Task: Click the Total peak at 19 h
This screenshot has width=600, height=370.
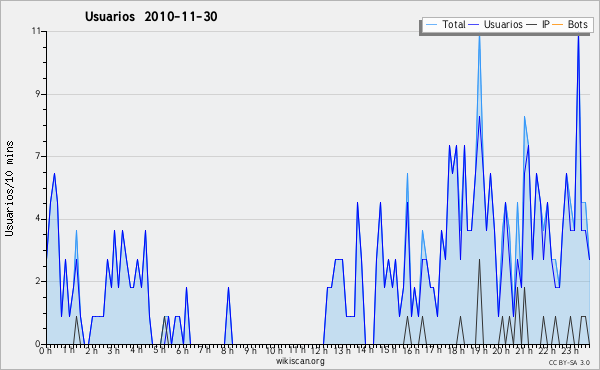Action: [479, 35]
